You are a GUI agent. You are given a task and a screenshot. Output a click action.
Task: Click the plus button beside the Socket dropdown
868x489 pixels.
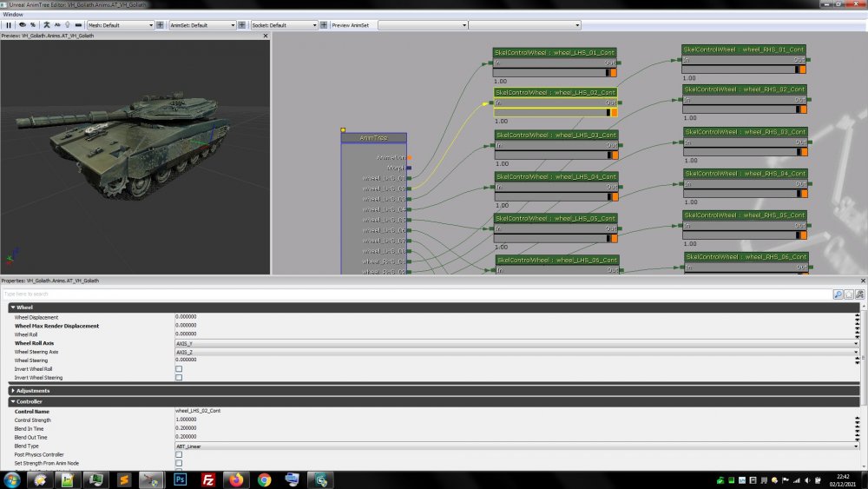pos(324,25)
